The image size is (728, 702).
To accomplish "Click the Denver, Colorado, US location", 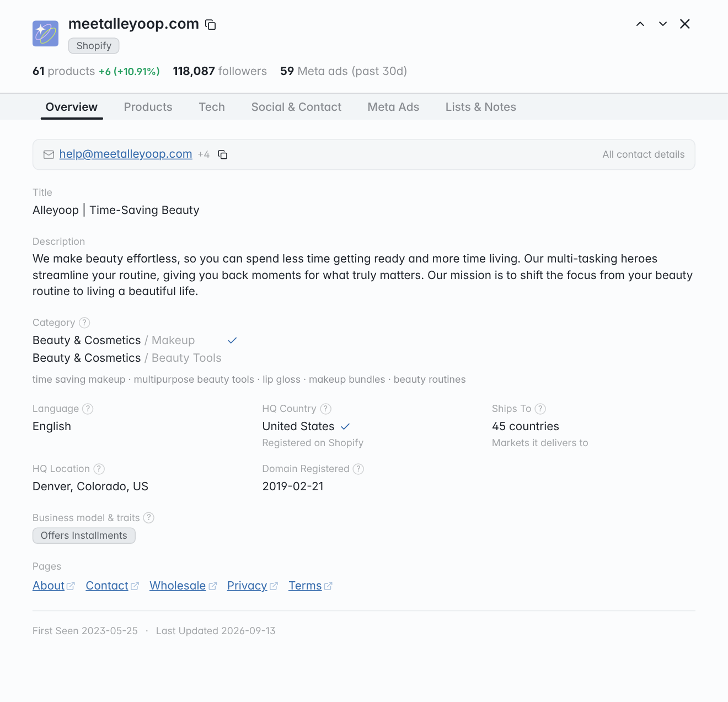I will [90, 486].
